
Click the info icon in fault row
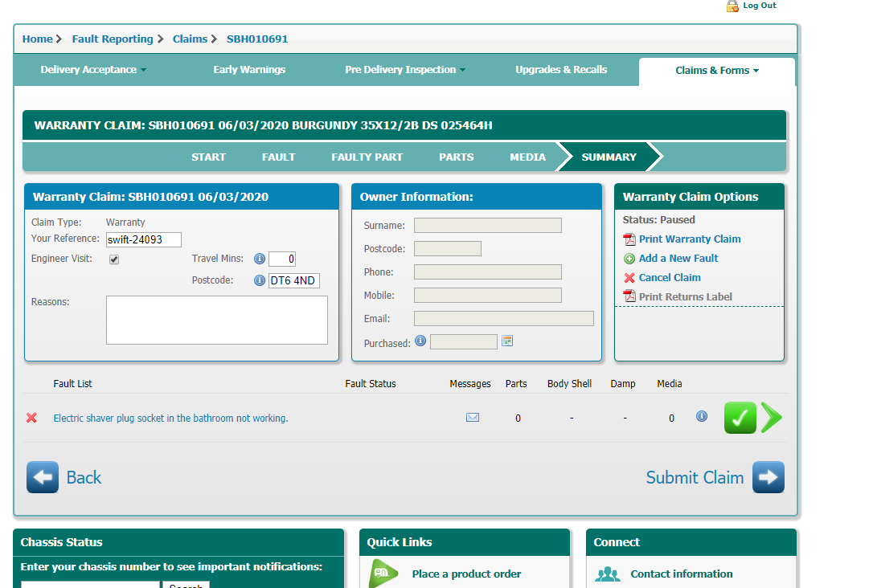(702, 416)
